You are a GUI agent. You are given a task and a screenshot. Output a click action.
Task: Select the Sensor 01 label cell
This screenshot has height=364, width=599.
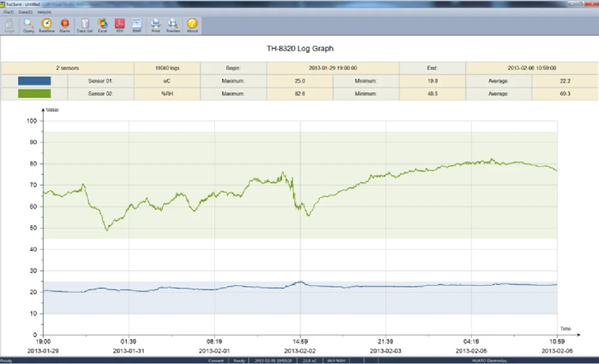click(x=101, y=80)
